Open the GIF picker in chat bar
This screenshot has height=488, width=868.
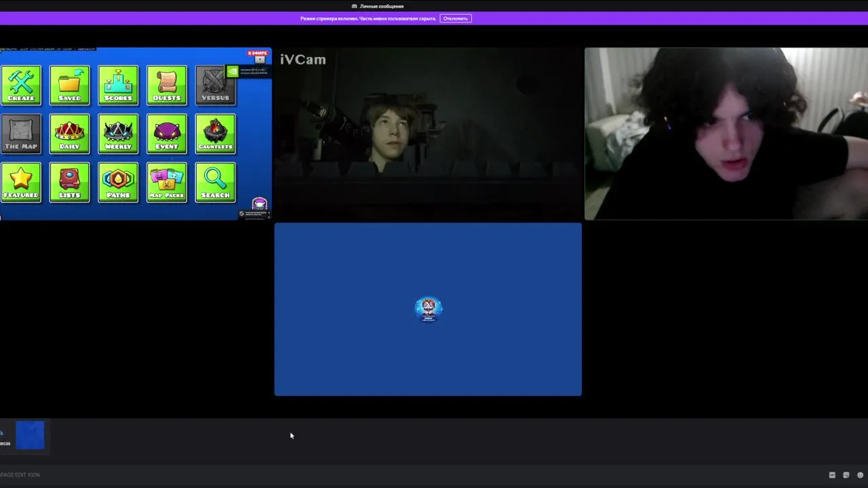pos(832,475)
